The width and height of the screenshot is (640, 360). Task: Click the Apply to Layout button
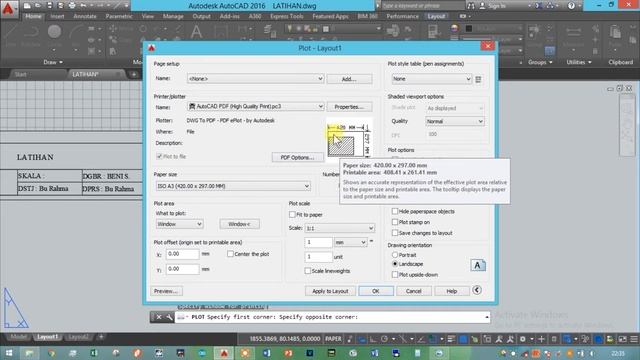click(x=330, y=291)
